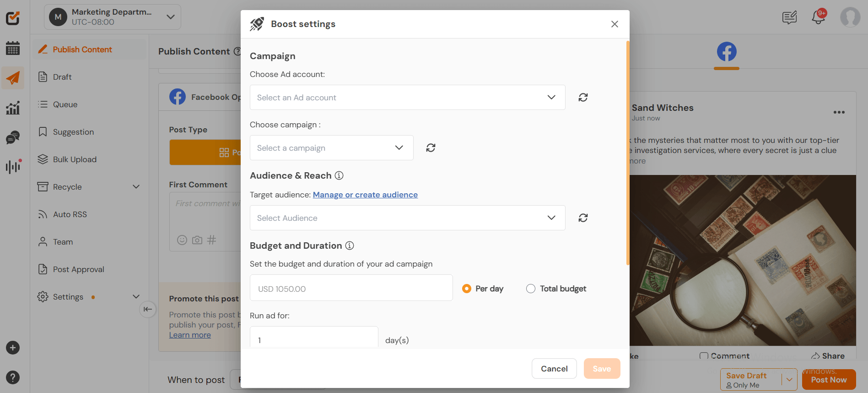Refresh the Ad account list

pyautogui.click(x=583, y=97)
